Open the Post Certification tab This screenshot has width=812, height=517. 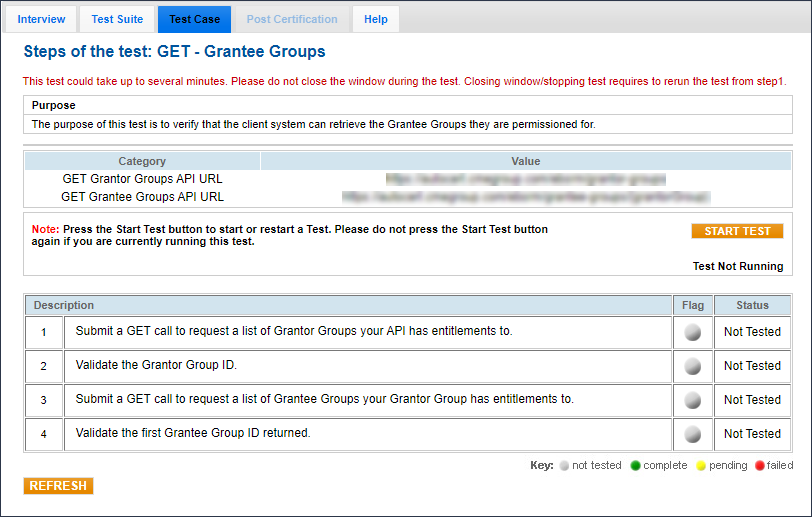pos(292,19)
